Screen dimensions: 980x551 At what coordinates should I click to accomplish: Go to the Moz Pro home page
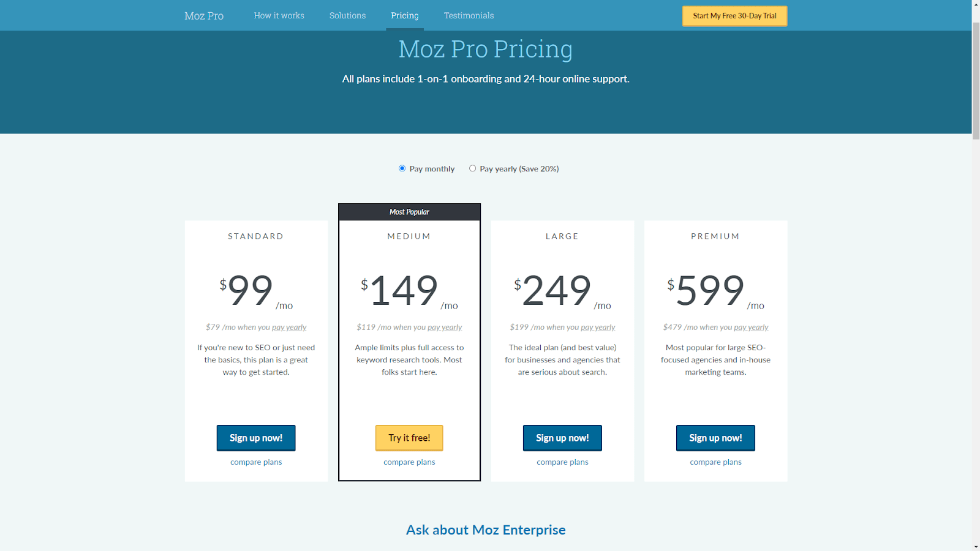click(x=203, y=15)
